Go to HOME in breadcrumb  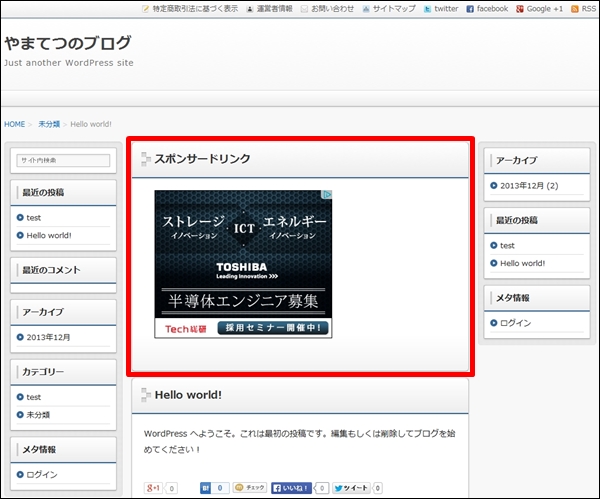(15, 124)
